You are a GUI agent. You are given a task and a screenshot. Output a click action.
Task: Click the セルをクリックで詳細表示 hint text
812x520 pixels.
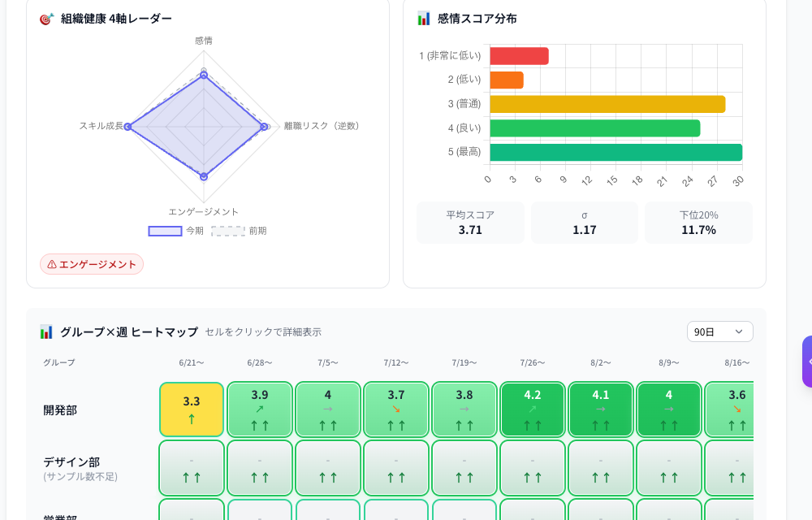tap(263, 332)
